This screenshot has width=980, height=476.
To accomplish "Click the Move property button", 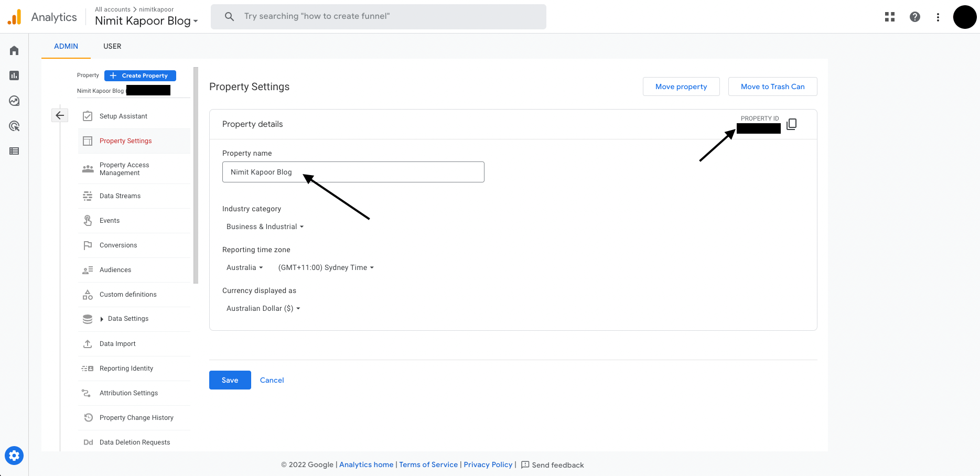I will coord(681,86).
